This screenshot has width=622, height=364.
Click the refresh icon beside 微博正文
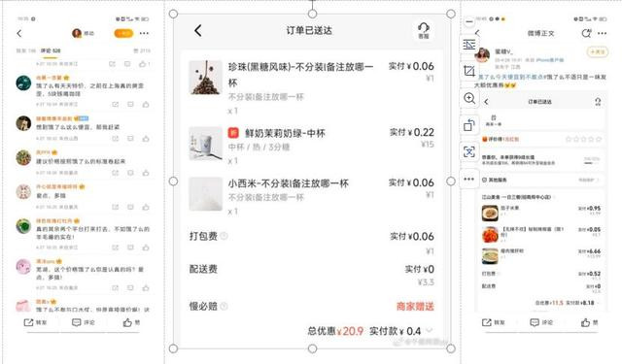586,33
